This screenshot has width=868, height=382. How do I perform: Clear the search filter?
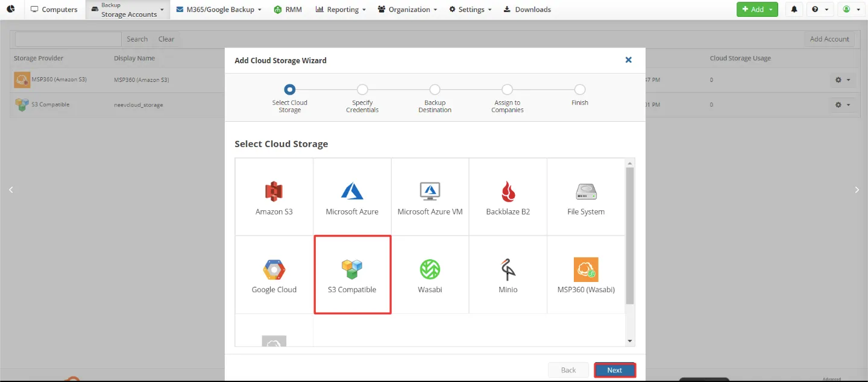click(166, 39)
